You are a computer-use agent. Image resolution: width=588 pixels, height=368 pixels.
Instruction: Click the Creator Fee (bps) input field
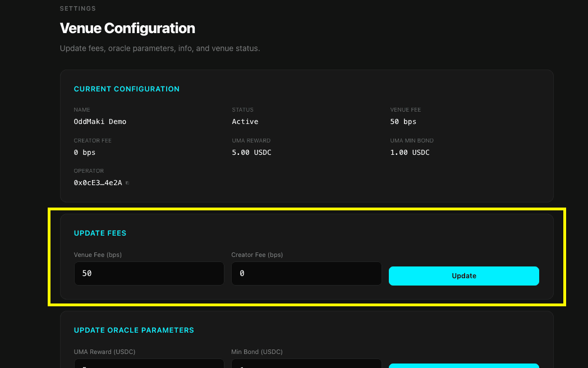point(306,273)
